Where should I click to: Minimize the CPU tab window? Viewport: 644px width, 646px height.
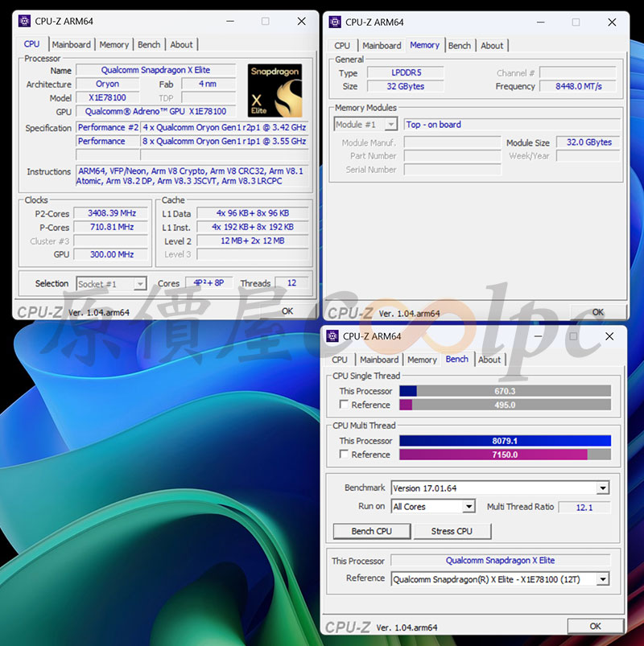click(230, 21)
